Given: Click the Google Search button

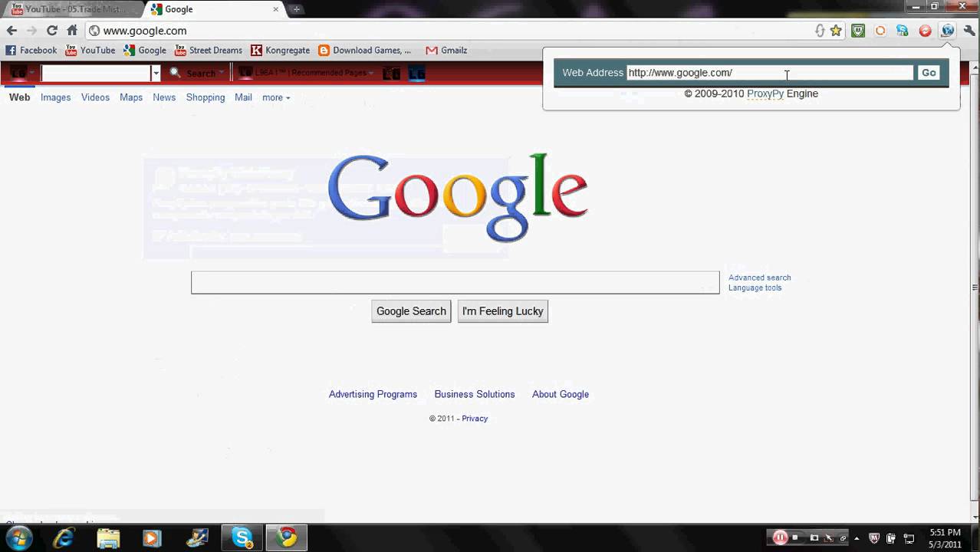Looking at the screenshot, I should (x=411, y=311).
